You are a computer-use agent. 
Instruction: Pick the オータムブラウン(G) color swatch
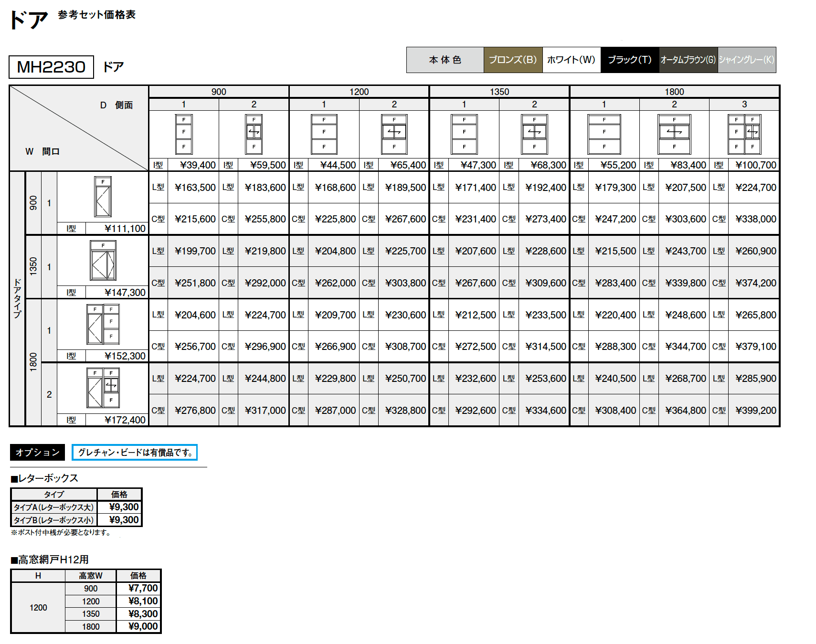pos(688,60)
